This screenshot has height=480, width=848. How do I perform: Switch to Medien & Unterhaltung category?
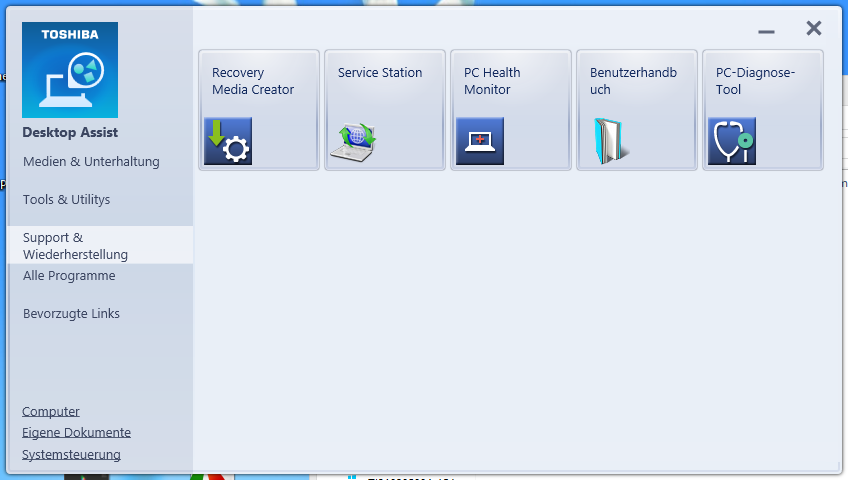[91, 162]
